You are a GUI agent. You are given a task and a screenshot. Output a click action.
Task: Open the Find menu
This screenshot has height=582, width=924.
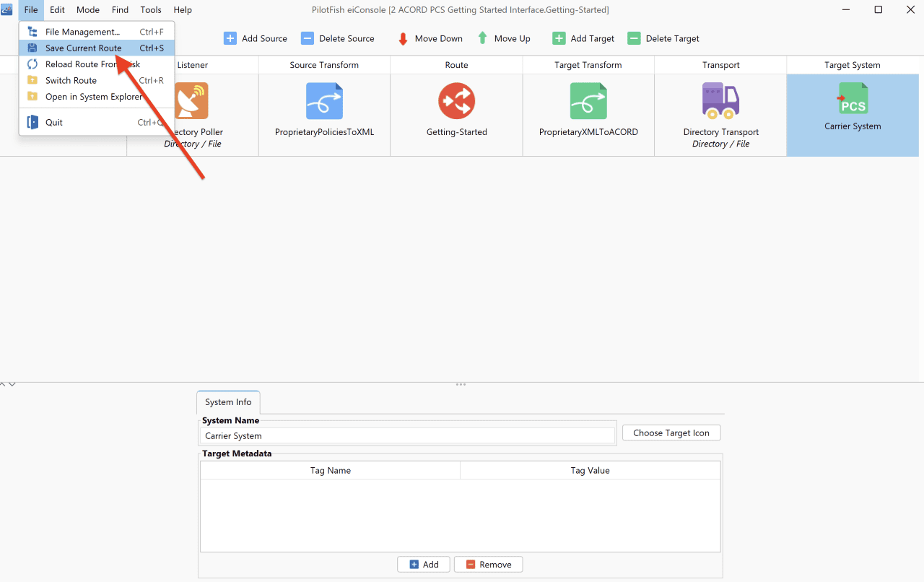(x=120, y=10)
